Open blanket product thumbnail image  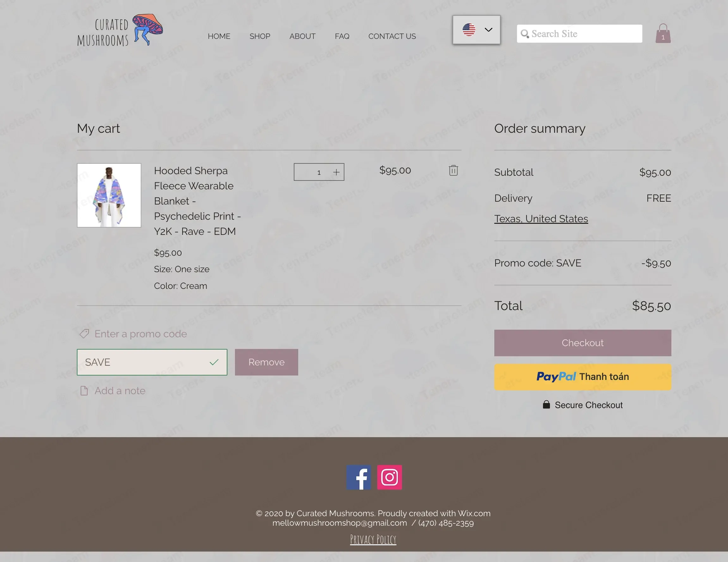point(109,195)
